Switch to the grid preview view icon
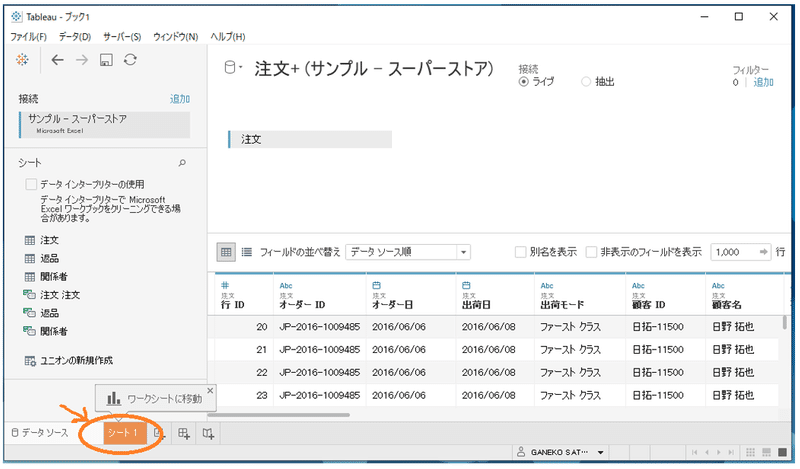Screen dimensions: 800x469 (226, 252)
